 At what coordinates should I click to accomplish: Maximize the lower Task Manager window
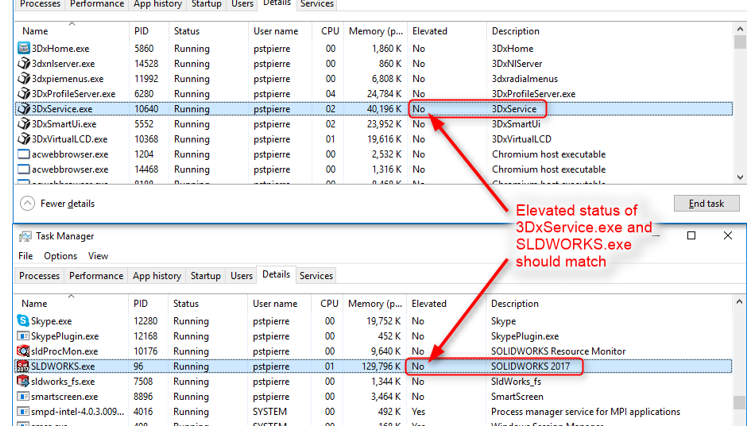tap(691, 235)
